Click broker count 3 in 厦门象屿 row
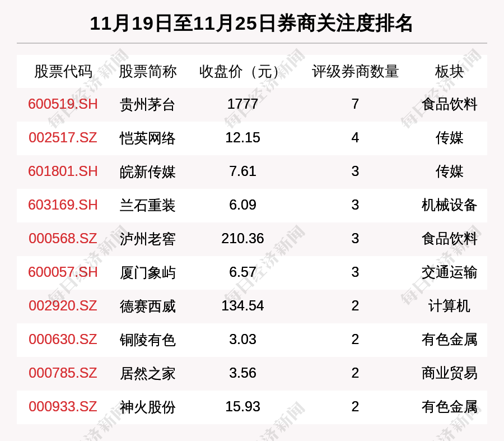The height and width of the screenshot is (441, 504). tap(355, 272)
